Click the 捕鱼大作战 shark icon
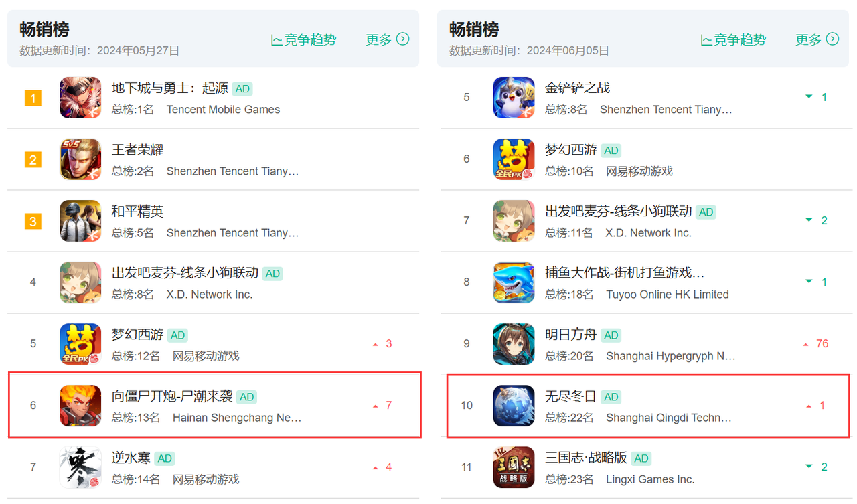The height and width of the screenshot is (504, 857). tap(514, 282)
